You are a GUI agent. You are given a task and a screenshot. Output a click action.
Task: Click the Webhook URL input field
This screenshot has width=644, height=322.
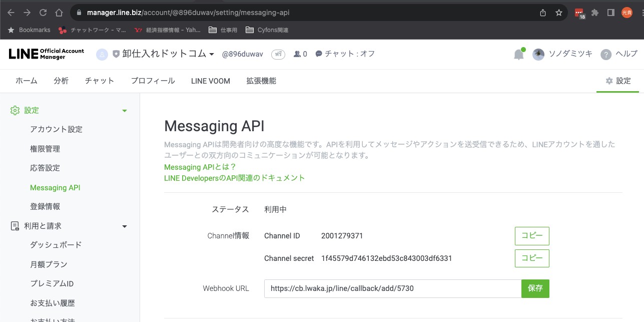(x=393, y=288)
